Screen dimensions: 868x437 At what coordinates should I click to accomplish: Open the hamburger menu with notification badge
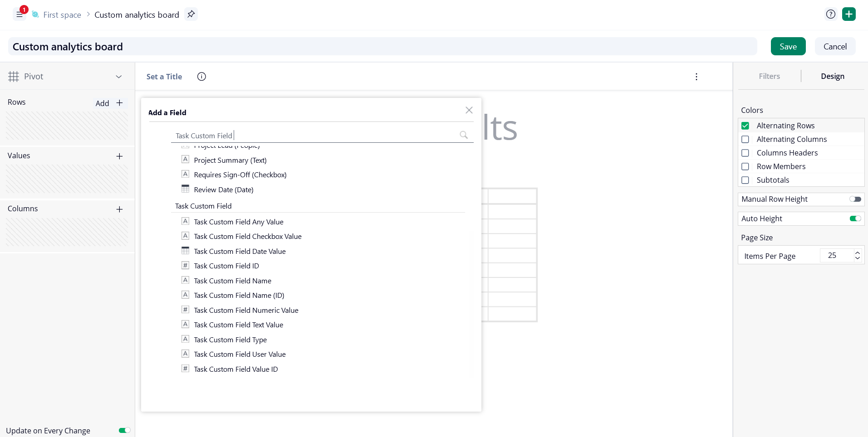pos(20,15)
